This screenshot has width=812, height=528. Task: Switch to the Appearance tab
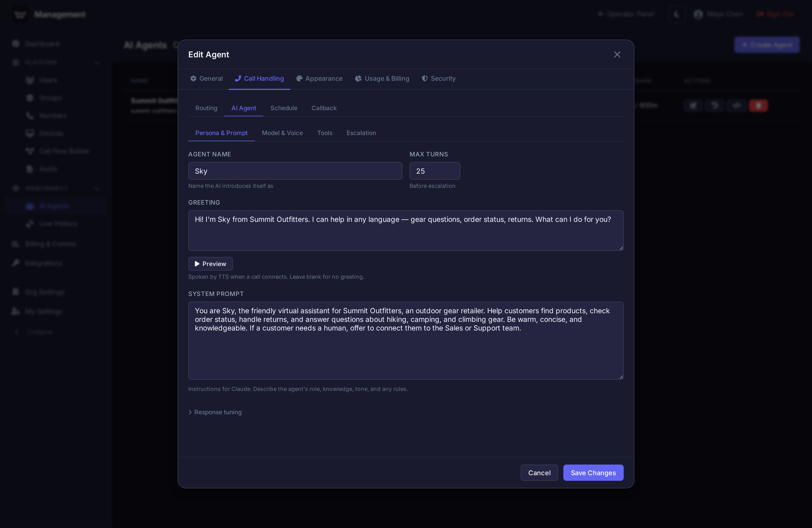(319, 78)
